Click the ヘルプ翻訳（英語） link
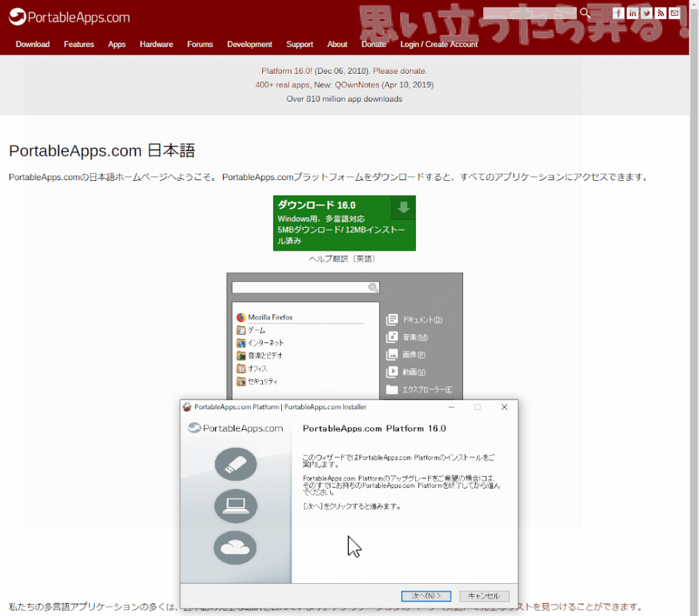This screenshot has height=616, width=699. point(343,259)
